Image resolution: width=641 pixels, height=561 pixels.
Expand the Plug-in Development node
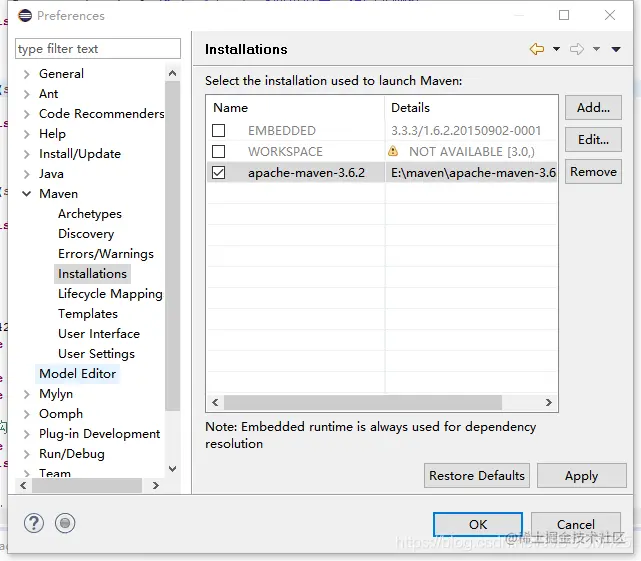coord(27,434)
